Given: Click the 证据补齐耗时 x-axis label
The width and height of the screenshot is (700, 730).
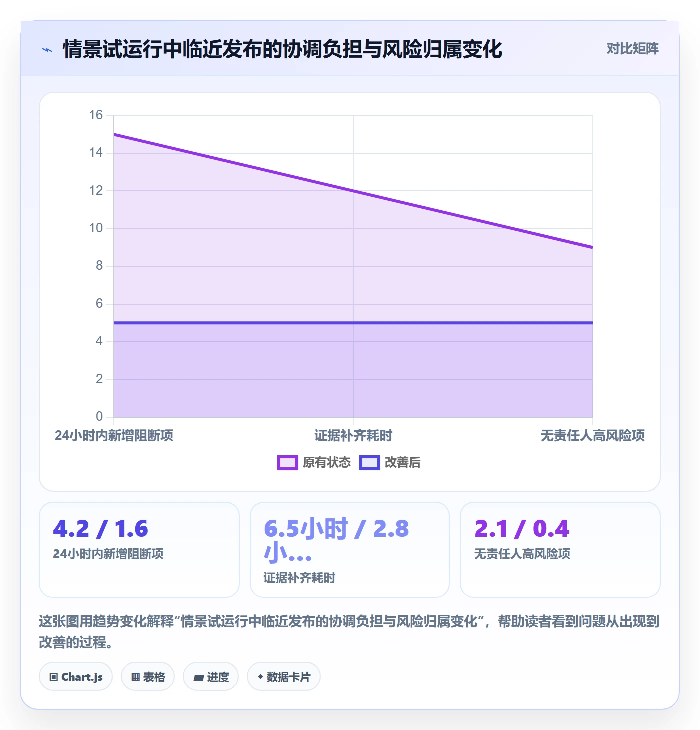Looking at the screenshot, I should 353,436.
